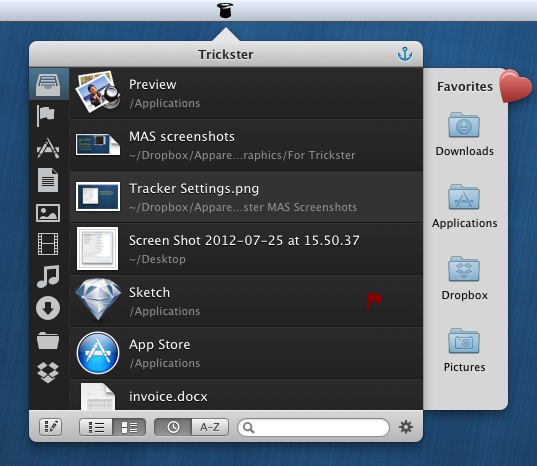This screenshot has width=537, height=466.
Task: Click Screen Shot 2012-07-25 thumbnail
Action: [x=98, y=248]
